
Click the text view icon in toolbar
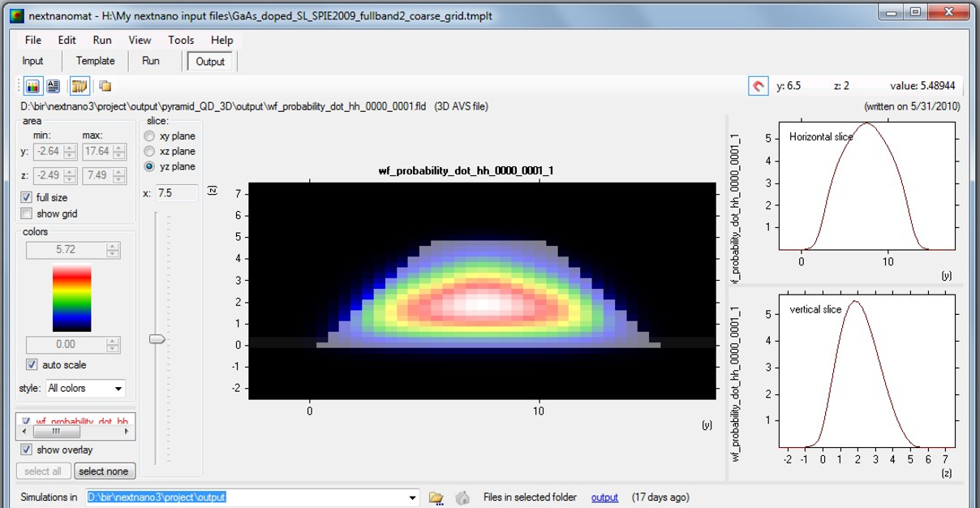pyautogui.click(x=54, y=85)
